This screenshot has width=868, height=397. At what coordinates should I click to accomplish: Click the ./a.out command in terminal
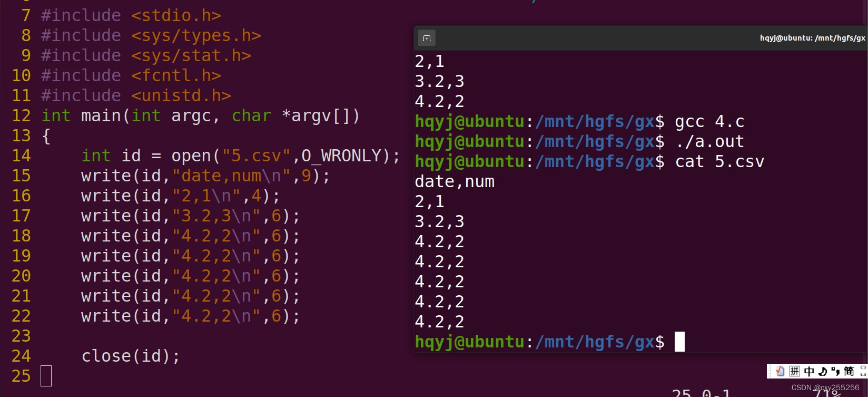click(x=709, y=141)
